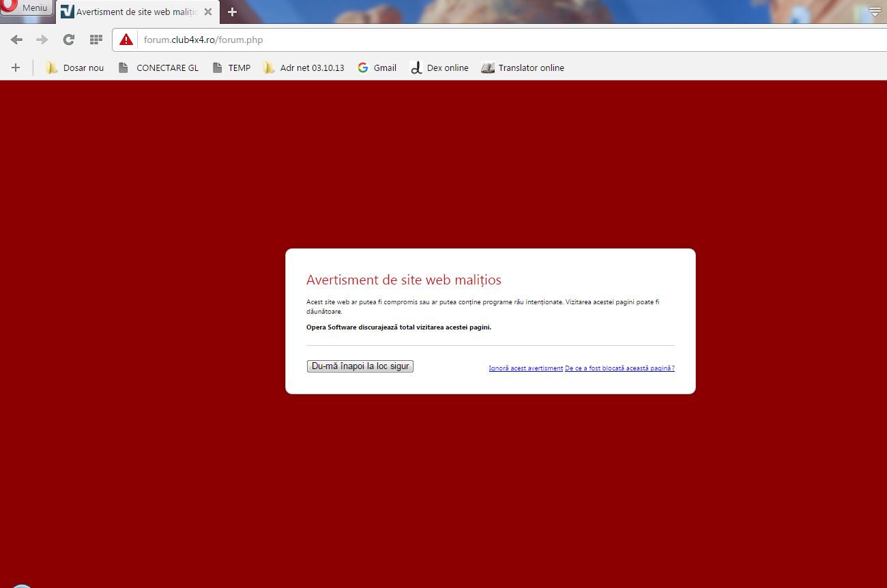
Task: Expand the Adr net 03.10.13 bookmark folder
Action: coord(304,68)
